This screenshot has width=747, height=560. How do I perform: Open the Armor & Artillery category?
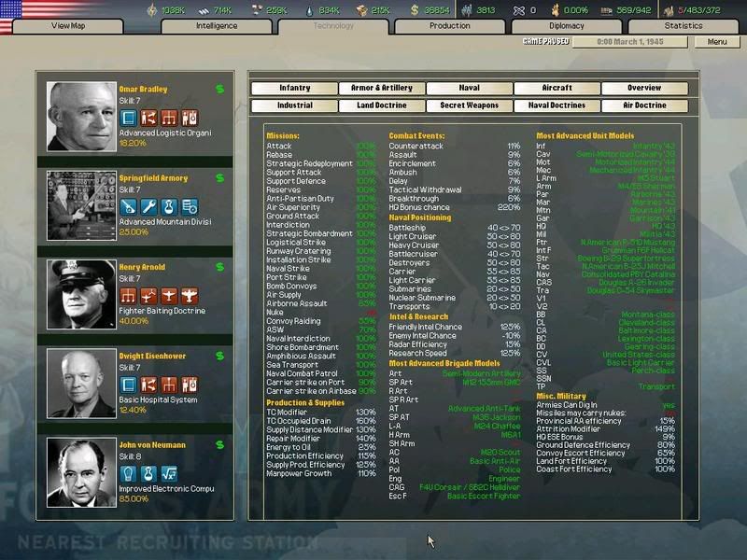(382, 88)
